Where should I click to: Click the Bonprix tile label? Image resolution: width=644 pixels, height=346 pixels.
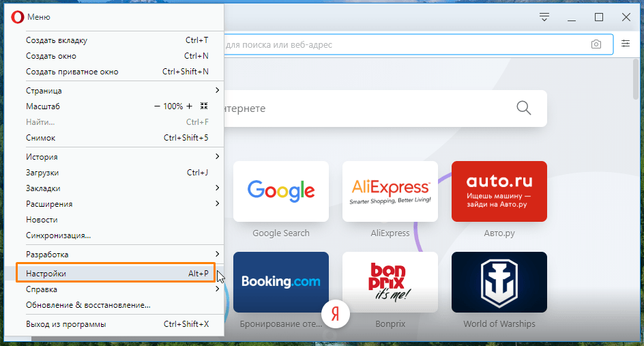[390, 323]
